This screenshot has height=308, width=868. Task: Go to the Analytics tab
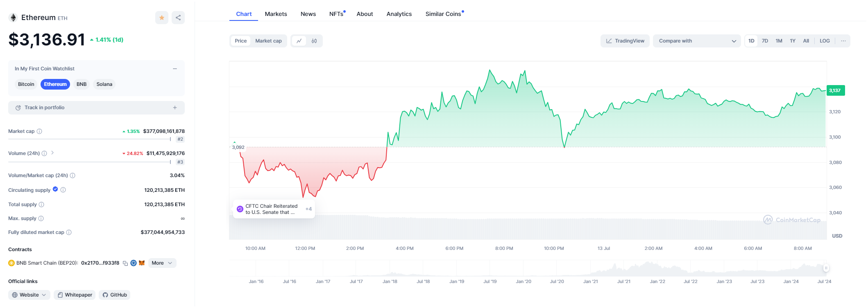coord(399,14)
